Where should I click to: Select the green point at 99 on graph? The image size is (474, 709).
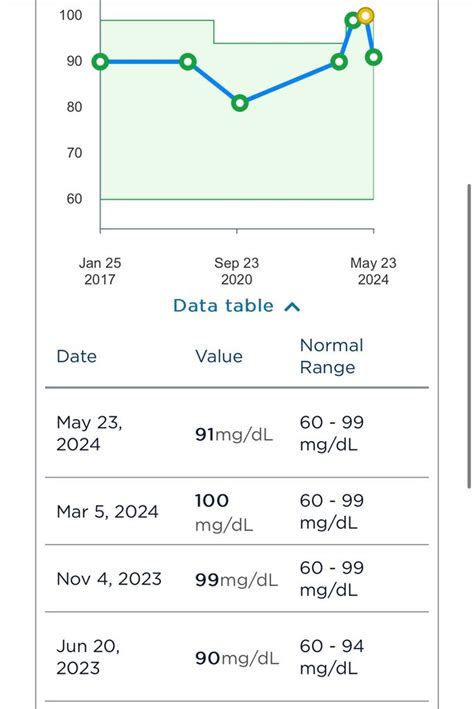point(353,20)
